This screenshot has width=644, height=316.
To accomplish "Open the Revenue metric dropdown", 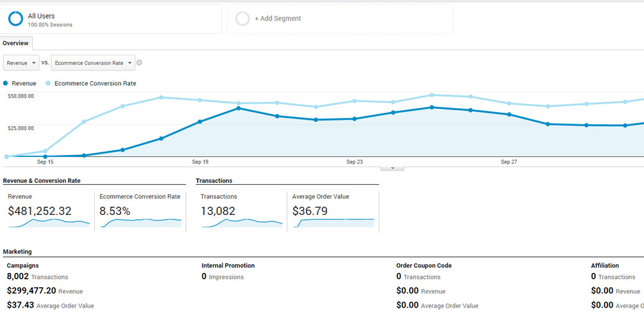I will (21, 62).
